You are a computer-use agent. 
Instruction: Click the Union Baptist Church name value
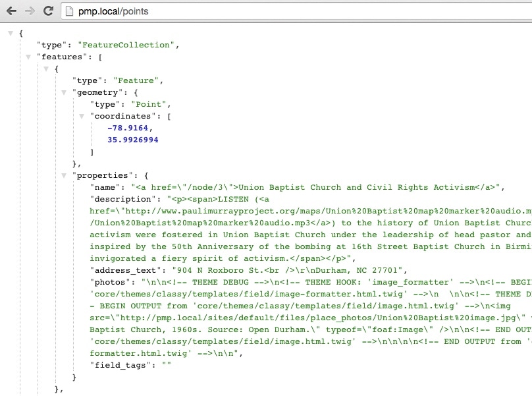pos(315,188)
